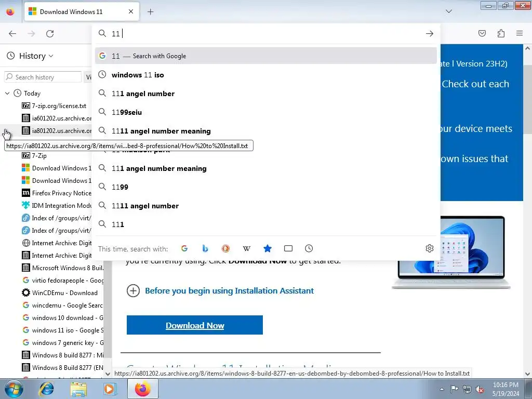Image resolution: width=532 pixels, height=399 pixels.
Task: Open windows 7 generic key entry
Action: (x=62, y=343)
